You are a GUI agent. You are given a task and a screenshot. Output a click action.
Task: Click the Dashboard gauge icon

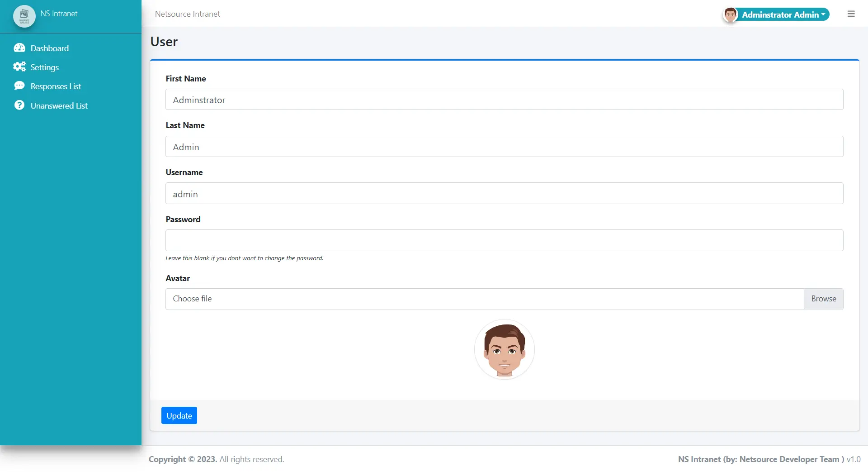19,48
